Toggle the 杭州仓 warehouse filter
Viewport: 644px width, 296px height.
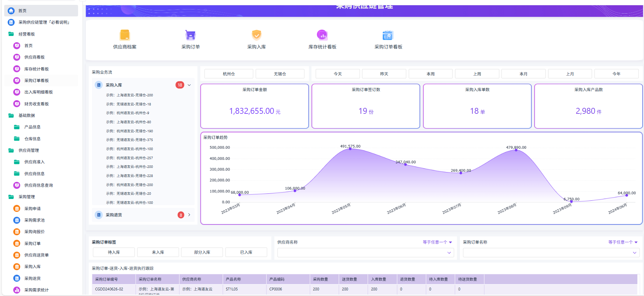(229, 74)
